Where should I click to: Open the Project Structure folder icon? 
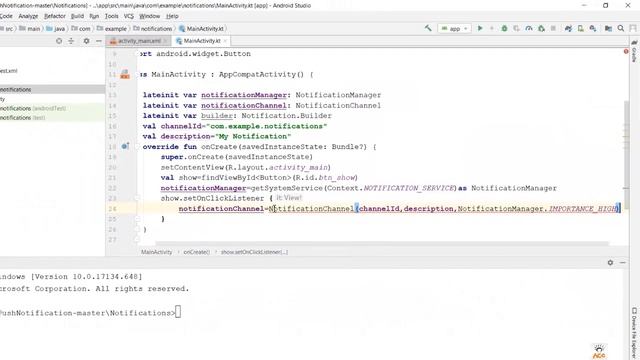pyautogui.click(x=608, y=28)
